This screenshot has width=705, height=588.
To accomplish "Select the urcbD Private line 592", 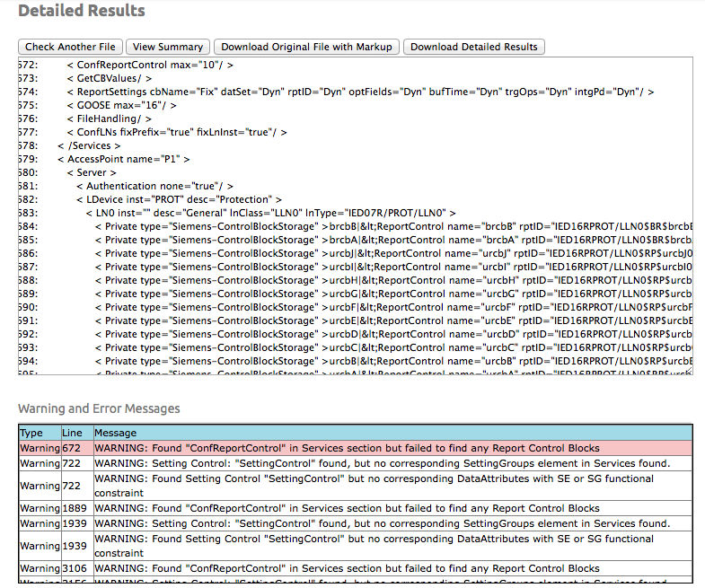I will pyautogui.click(x=394, y=335).
